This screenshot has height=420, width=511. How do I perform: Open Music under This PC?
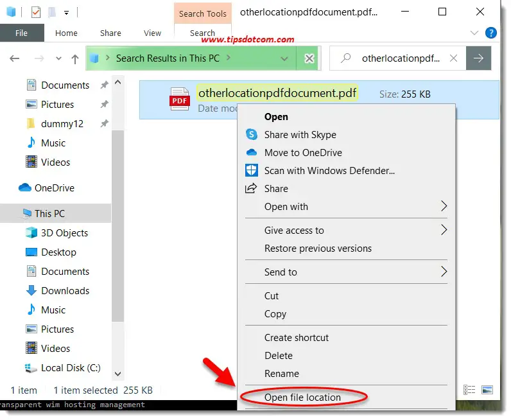(x=53, y=310)
